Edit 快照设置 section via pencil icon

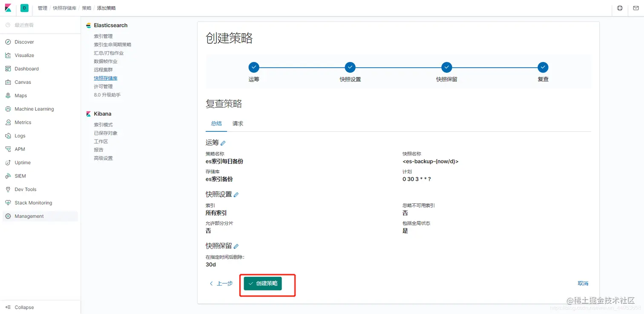[x=236, y=194]
